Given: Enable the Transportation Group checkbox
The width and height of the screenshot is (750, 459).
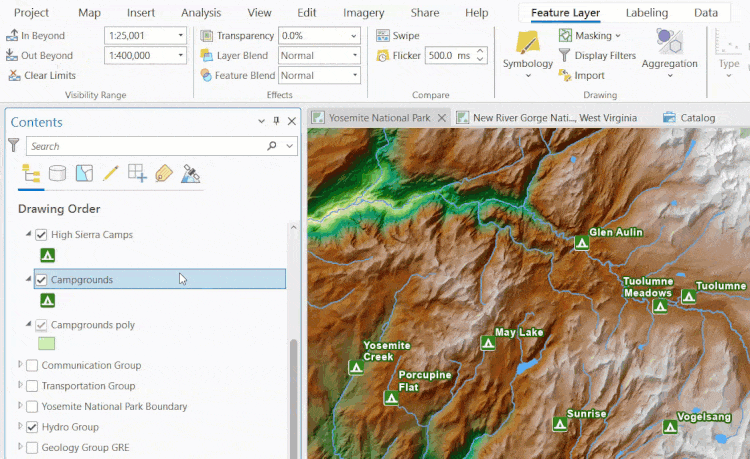Looking at the screenshot, I should click(32, 386).
